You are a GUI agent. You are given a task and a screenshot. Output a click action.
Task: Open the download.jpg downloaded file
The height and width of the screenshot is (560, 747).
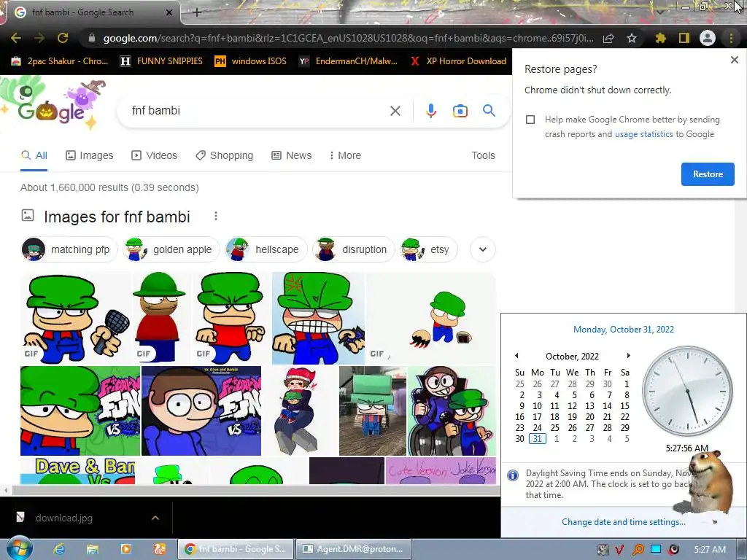point(64,518)
